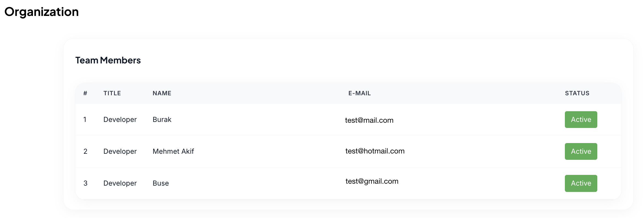Viewport: 644px width, 218px height.
Task: Click the test@gmail.com email address
Action: pos(372,181)
